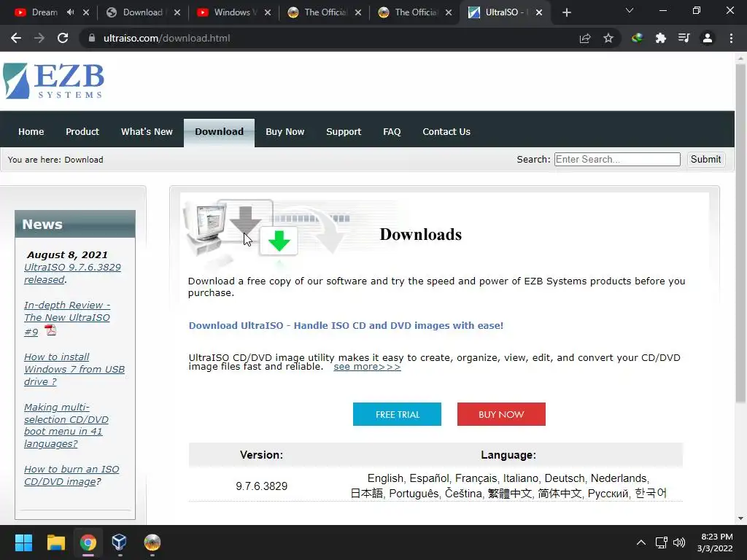Open the Buy Now navigation item
The height and width of the screenshot is (560, 747).
tap(285, 132)
